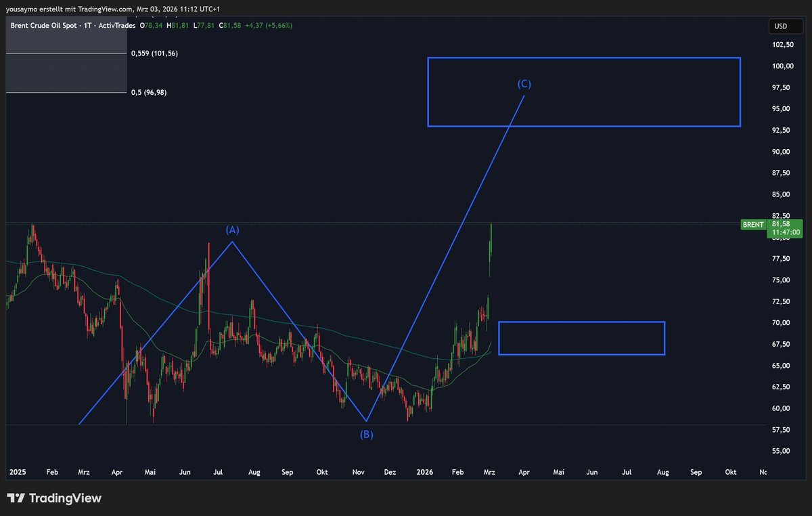Screen dimensions: 812x516
Task: Click the low value L77,81
Action: coord(203,25)
